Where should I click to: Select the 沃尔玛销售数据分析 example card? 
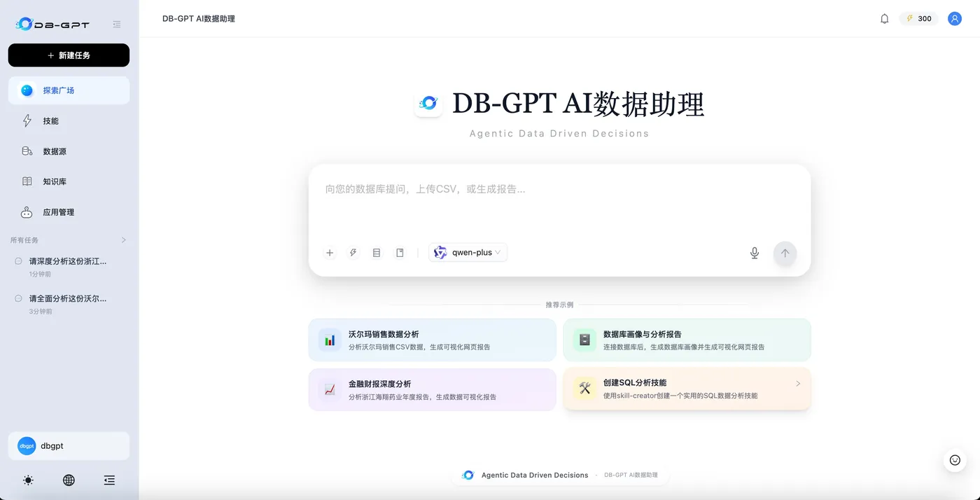tap(432, 340)
